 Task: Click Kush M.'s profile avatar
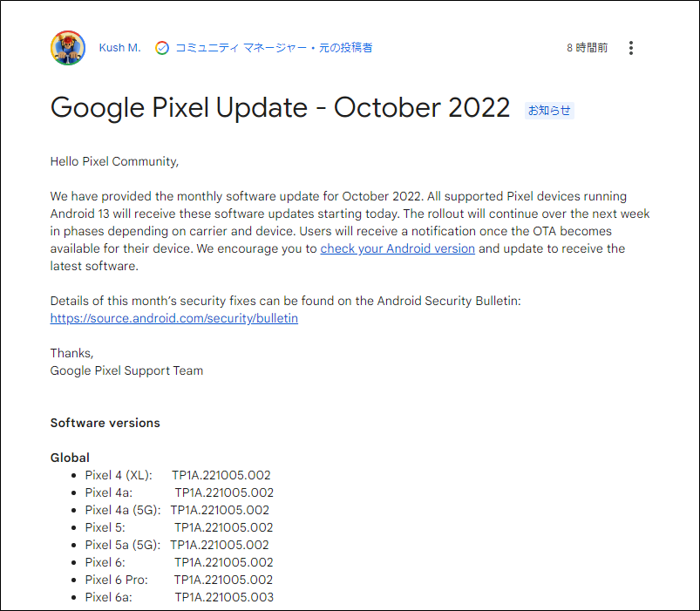pos(68,48)
